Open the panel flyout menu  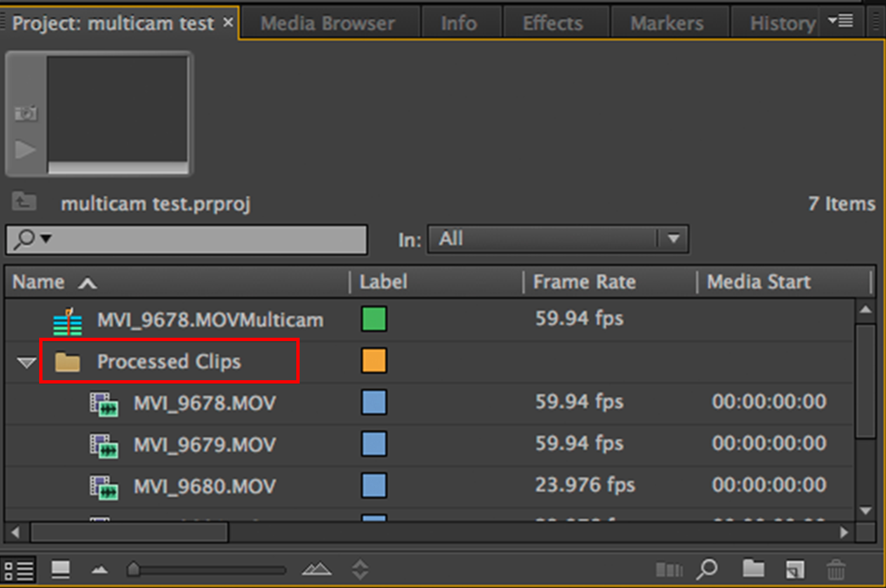840,21
